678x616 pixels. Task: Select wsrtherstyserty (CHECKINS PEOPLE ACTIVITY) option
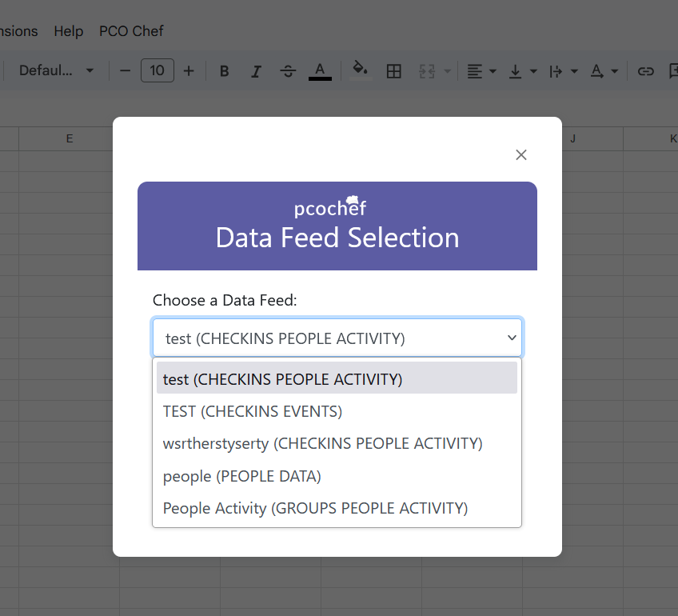337,443
